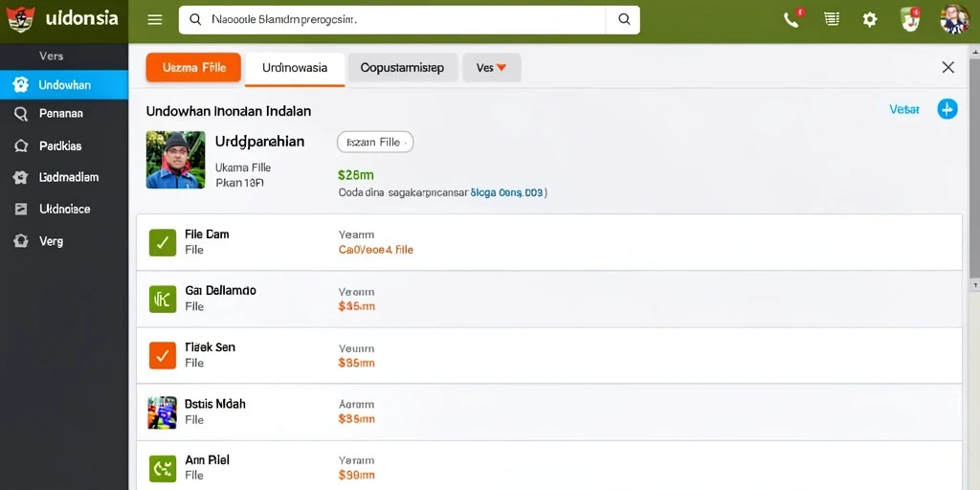Click the Ladmadiam sidebar icon
This screenshot has height=490, width=980.
tap(21, 177)
